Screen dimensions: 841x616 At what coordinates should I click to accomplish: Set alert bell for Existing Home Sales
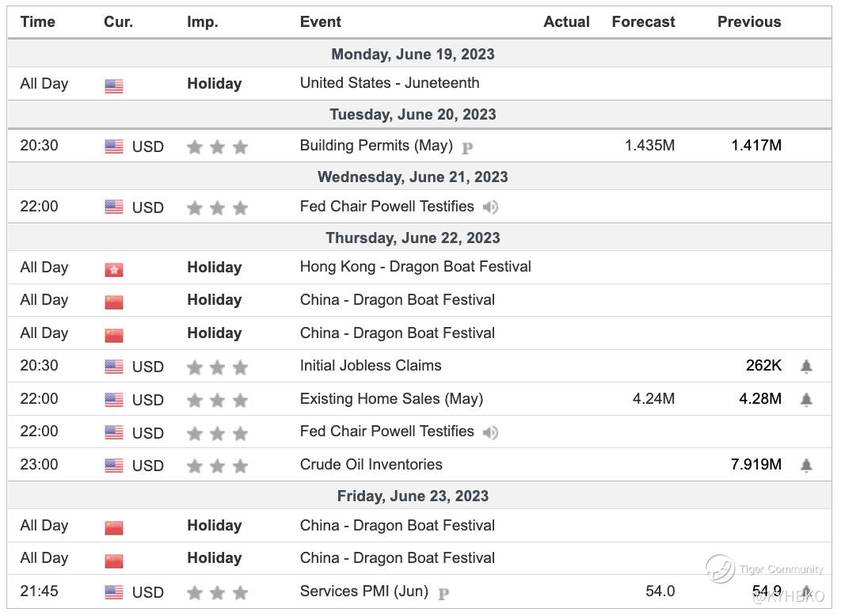click(806, 400)
